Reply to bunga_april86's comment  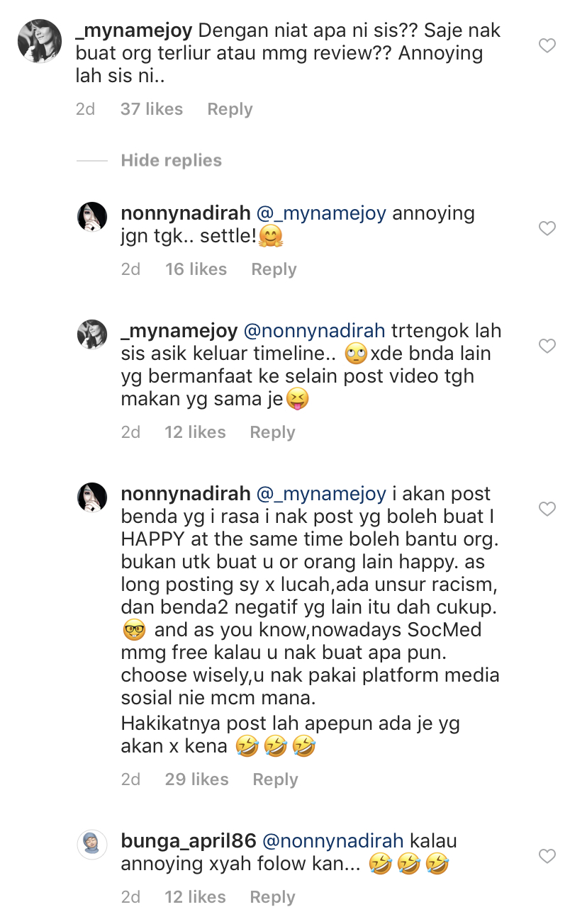click(x=272, y=897)
